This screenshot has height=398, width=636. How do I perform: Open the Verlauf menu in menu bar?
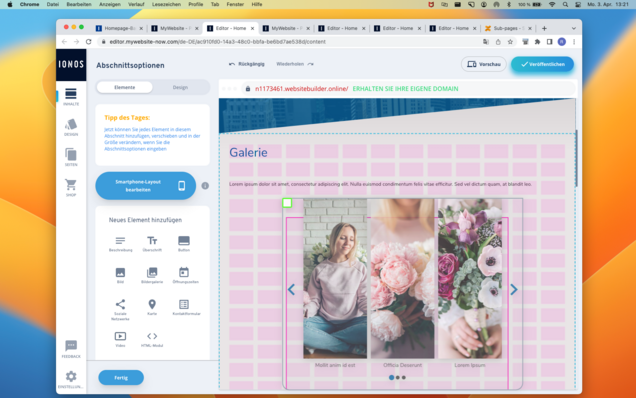(x=136, y=4)
